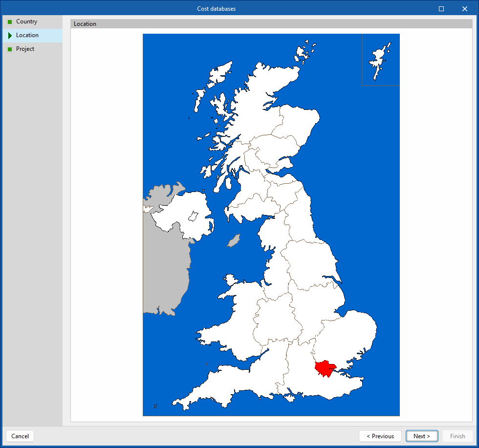Select the red London region on map
Viewport: 479px width, 448px height.
[x=326, y=368]
